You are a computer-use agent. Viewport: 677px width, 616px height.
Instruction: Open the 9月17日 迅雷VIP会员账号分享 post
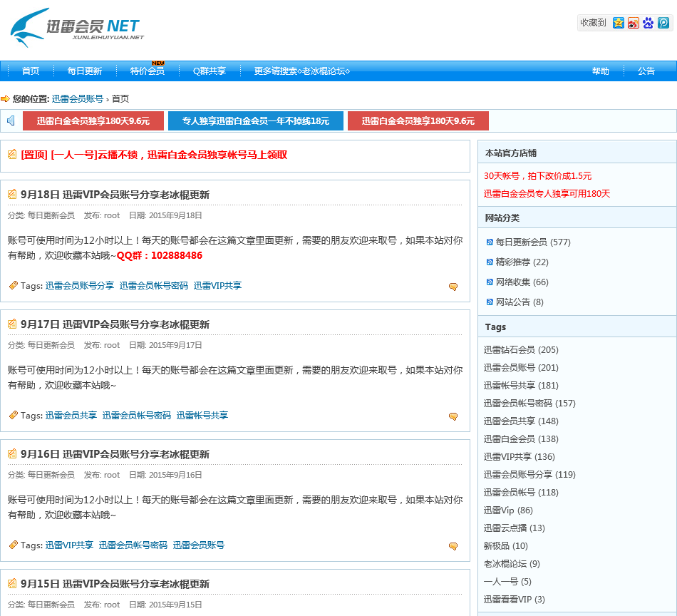115,324
